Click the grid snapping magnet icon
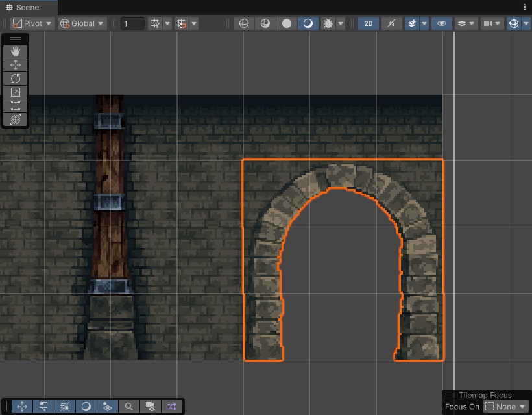 click(x=182, y=23)
